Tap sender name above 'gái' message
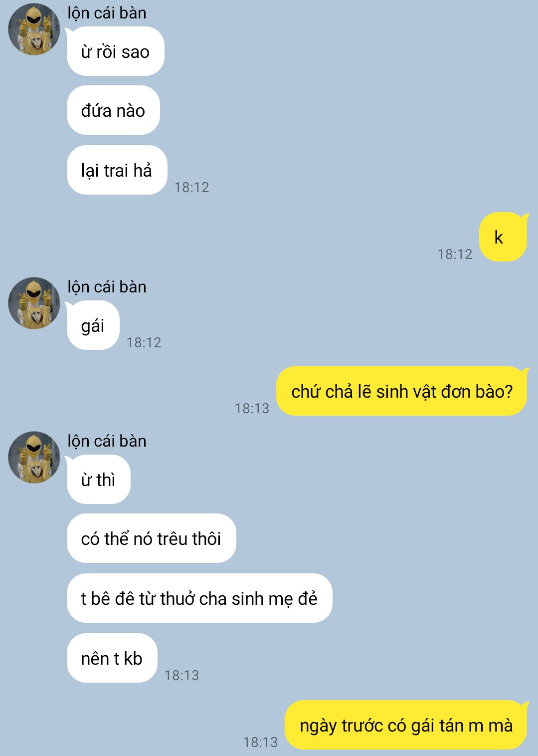The image size is (538, 756). click(x=107, y=287)
